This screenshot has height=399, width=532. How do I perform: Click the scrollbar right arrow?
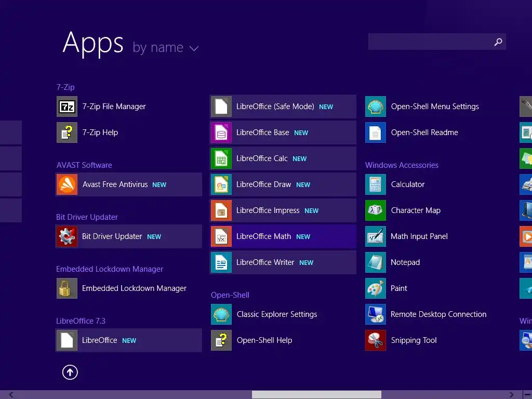tap(511, 395)
